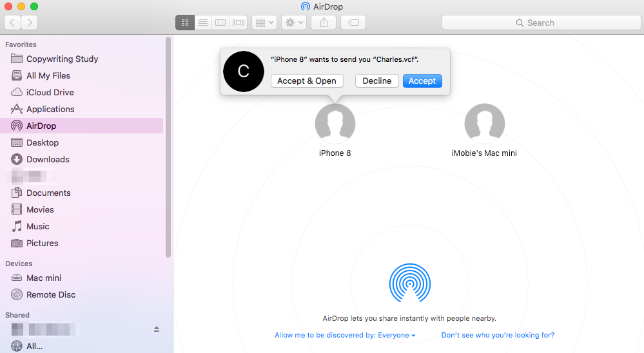The width and height of the screenshot is (644, 353).
Task: Click the blurred home folder item below Downloads
Action: coord(32,176)
